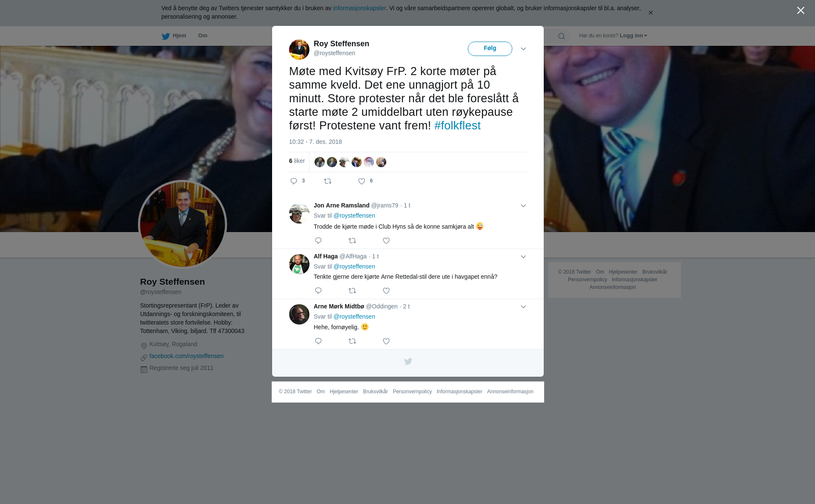
Task: Dismiss the cookie notice banner
Action: (x=650, y=13)
